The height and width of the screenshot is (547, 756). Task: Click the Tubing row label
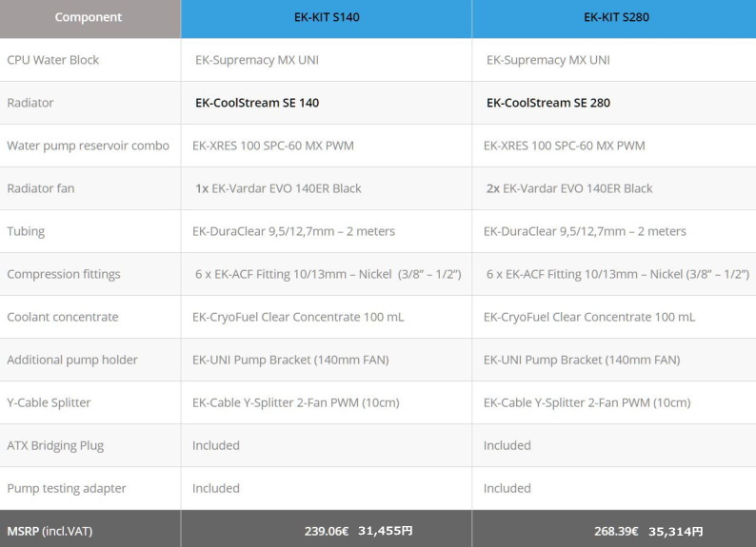pos(26,231)
